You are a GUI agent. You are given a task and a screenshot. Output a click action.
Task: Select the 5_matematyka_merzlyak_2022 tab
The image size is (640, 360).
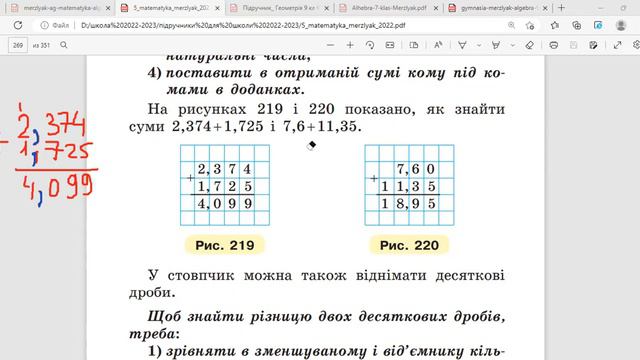pyautogui.click(x=171, y=8)
